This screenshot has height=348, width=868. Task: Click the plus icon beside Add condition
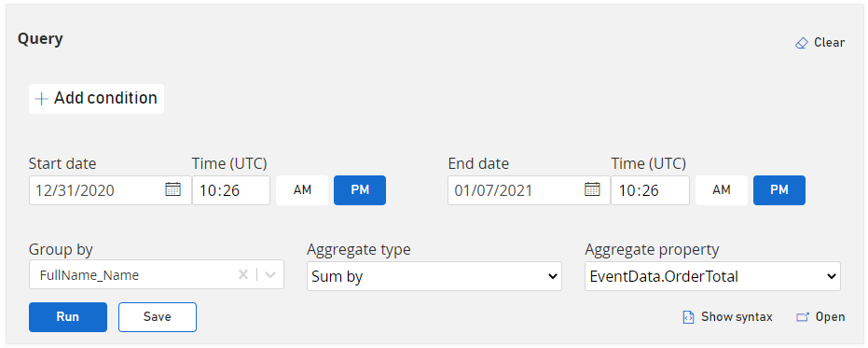(x=42, y=99)
